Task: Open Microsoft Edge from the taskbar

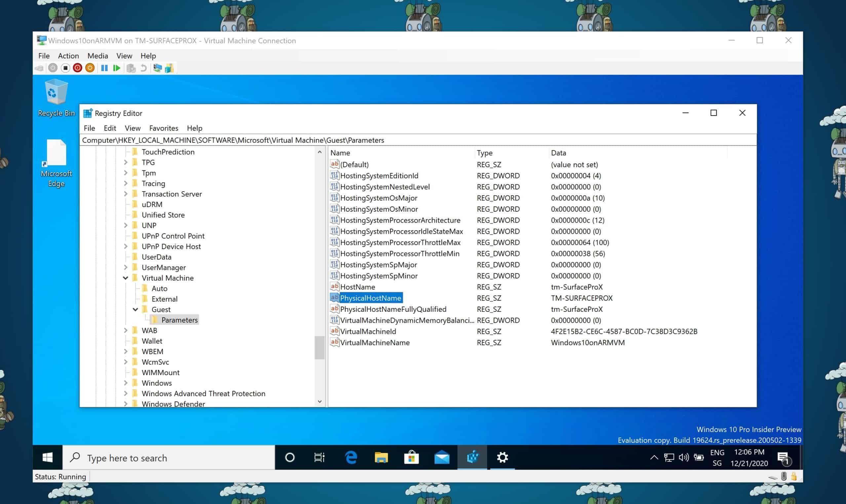Action: (350, 457)
